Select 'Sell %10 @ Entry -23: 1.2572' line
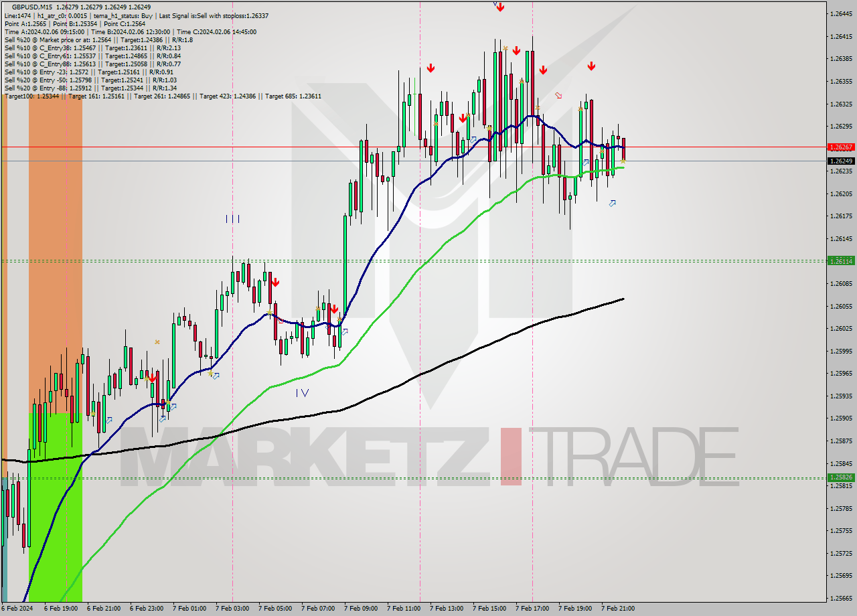857x616 pixels. (x=88, y=72)
